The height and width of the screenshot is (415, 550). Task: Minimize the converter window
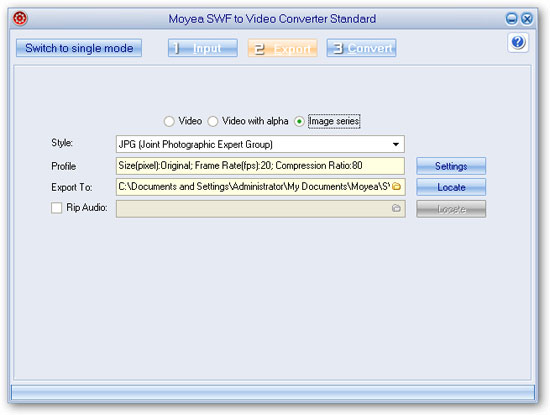[511, 18]
